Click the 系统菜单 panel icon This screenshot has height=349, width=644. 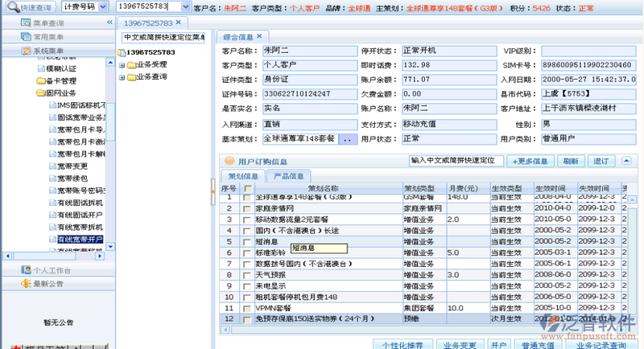pyautogui.click(x=27, y=51)
